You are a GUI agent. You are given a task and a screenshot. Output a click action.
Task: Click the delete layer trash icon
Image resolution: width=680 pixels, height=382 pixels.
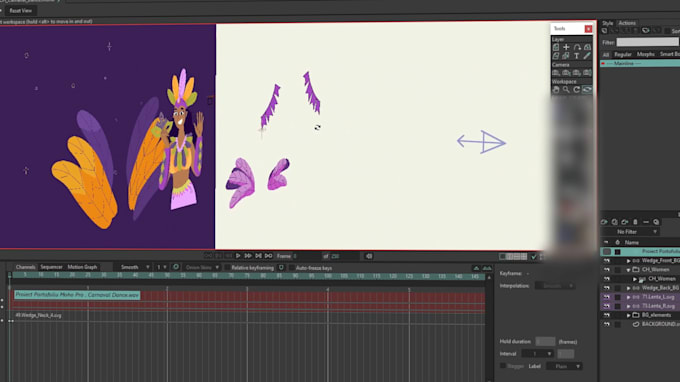(635, 222)
